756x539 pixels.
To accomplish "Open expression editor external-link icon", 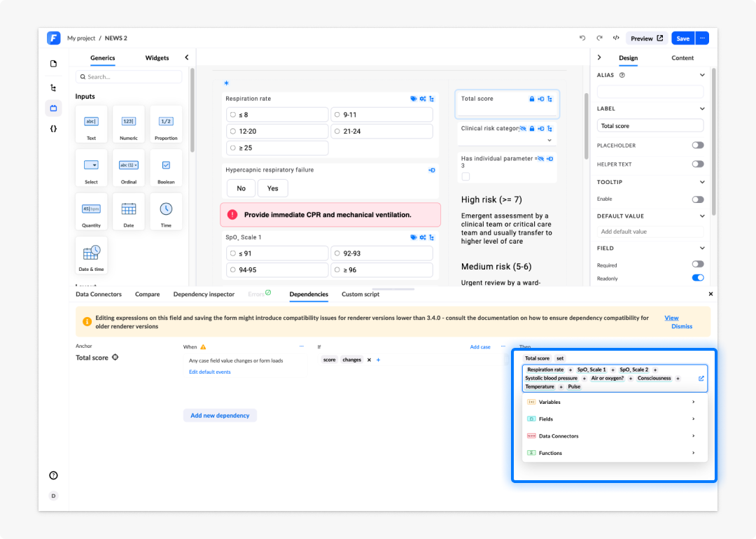I will point(701,379).
